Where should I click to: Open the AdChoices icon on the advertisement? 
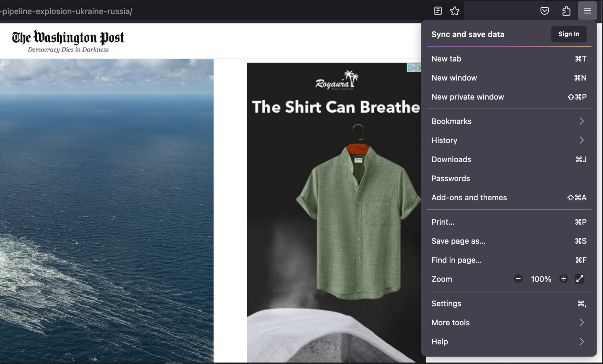[411, 68]
